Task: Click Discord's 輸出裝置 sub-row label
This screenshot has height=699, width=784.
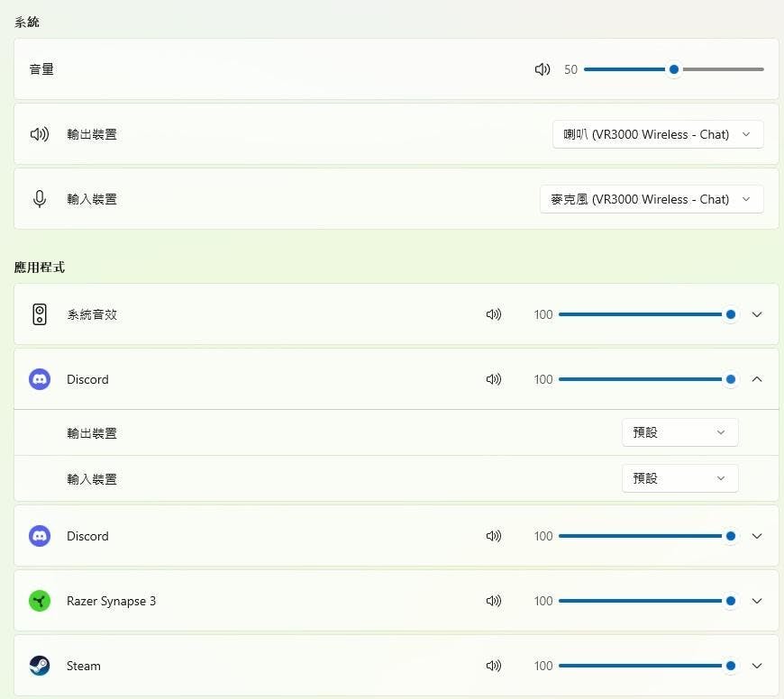Action: pyautogui.click(x=92, y=432)
